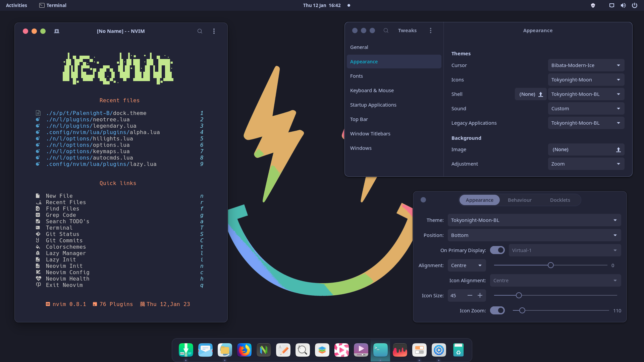Open the dock Alignment Centre dropdown

click(467, 265)
